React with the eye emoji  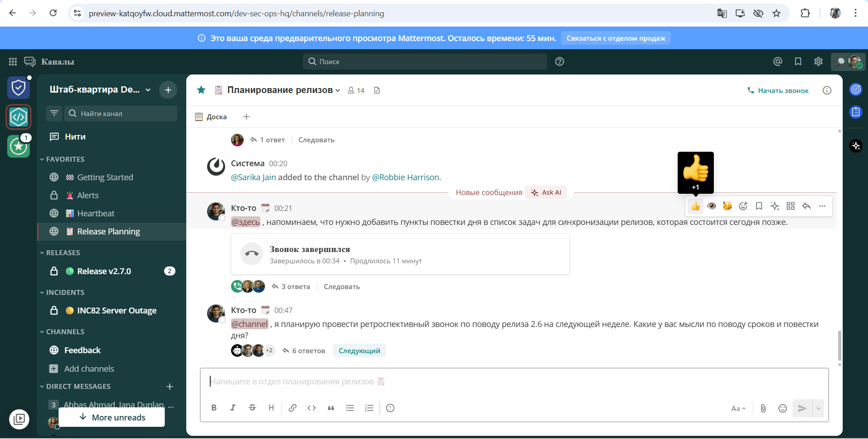[712, 206]
